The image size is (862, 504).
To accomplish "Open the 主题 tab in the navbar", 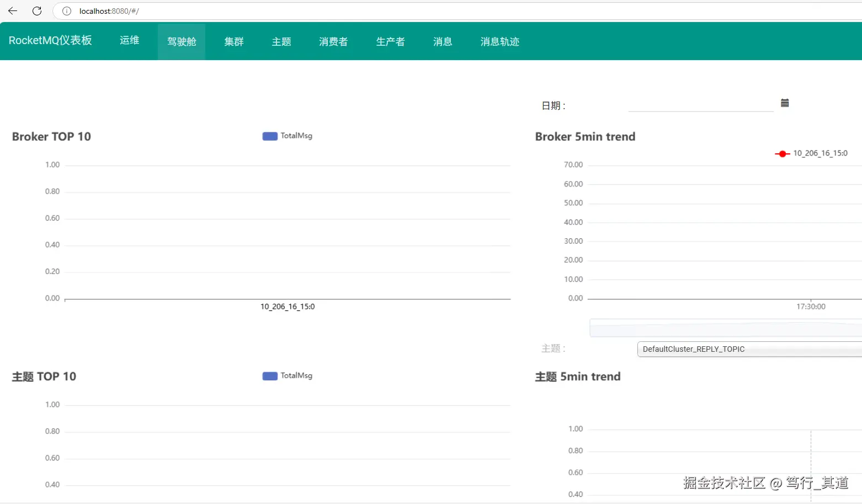I will (281, 42).
